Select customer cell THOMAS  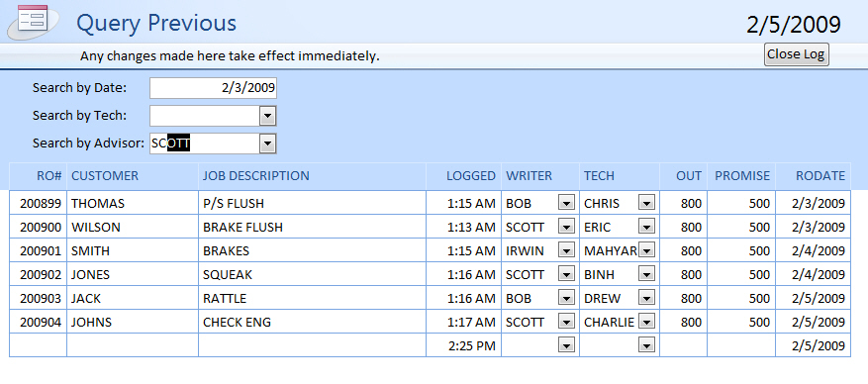click(x=133, y=204)
